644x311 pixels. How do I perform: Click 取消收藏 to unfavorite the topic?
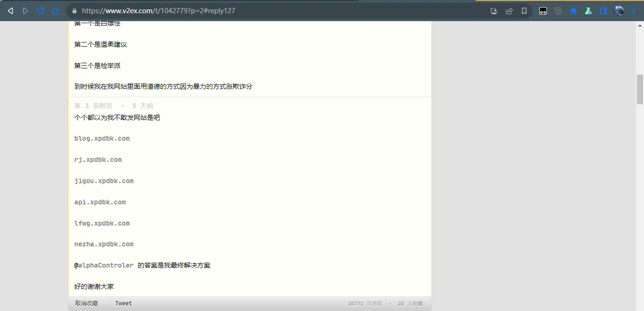click(85, 303)
